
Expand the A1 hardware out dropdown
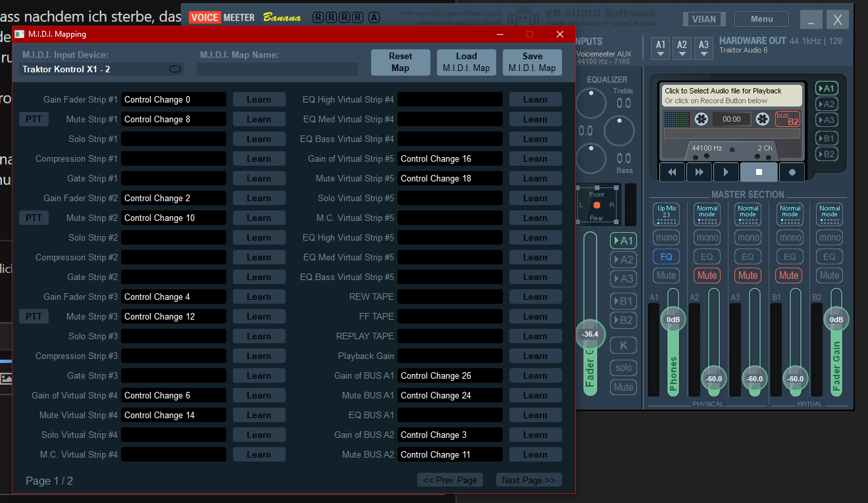point(661,48)
